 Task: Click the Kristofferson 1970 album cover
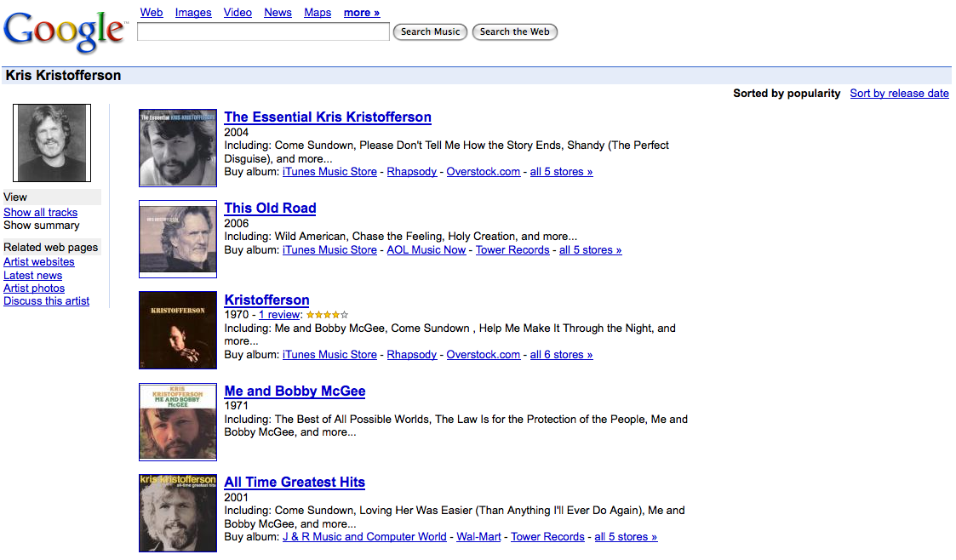[x=178, y=330]
